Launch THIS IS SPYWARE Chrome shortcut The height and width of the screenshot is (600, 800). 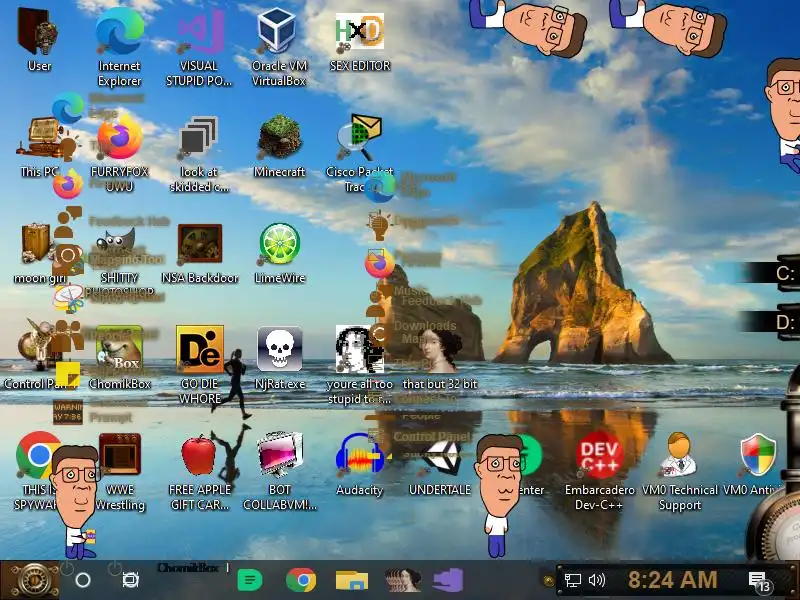click(x=37, y=469)
